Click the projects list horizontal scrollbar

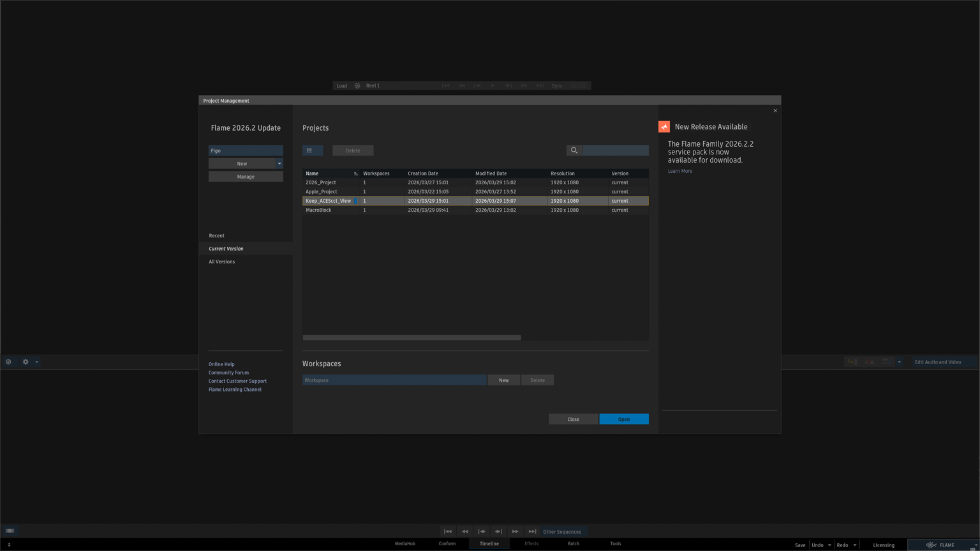pos(412,337)
